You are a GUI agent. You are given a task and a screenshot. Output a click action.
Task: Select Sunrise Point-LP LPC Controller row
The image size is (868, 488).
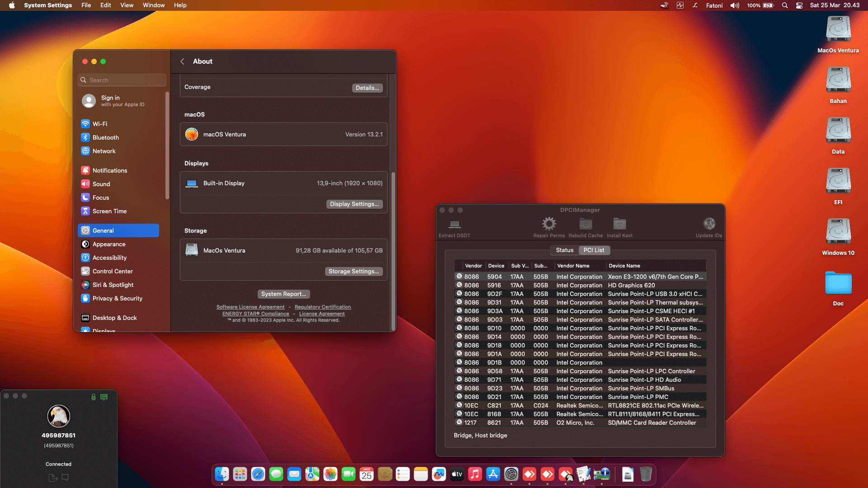[580, 371]
